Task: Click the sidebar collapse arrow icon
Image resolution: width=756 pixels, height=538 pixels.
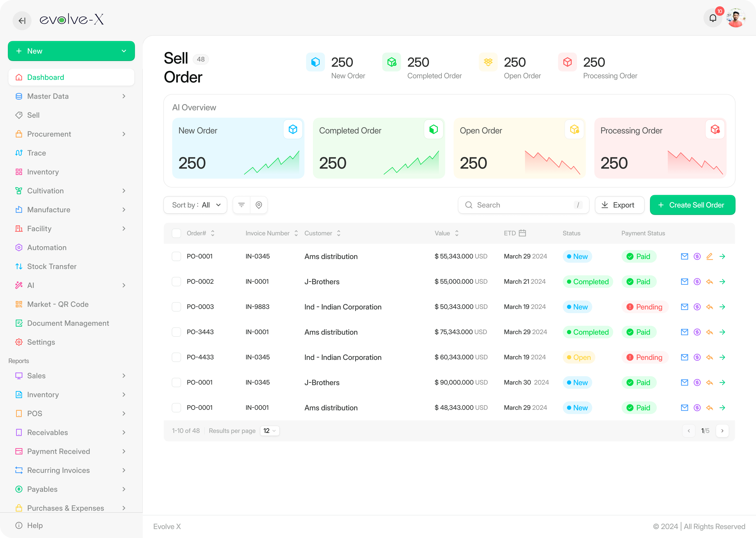Action: pos(22,20)
